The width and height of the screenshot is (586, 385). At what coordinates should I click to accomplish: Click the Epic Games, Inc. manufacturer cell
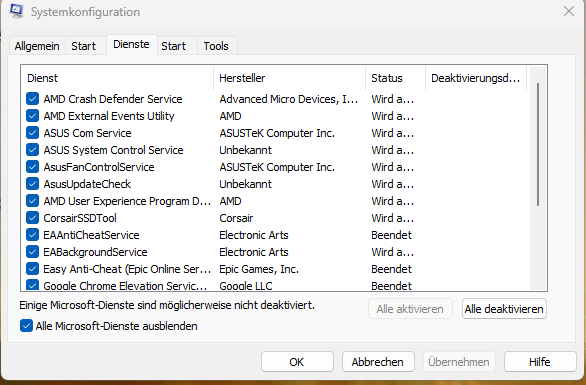[259, 269]
